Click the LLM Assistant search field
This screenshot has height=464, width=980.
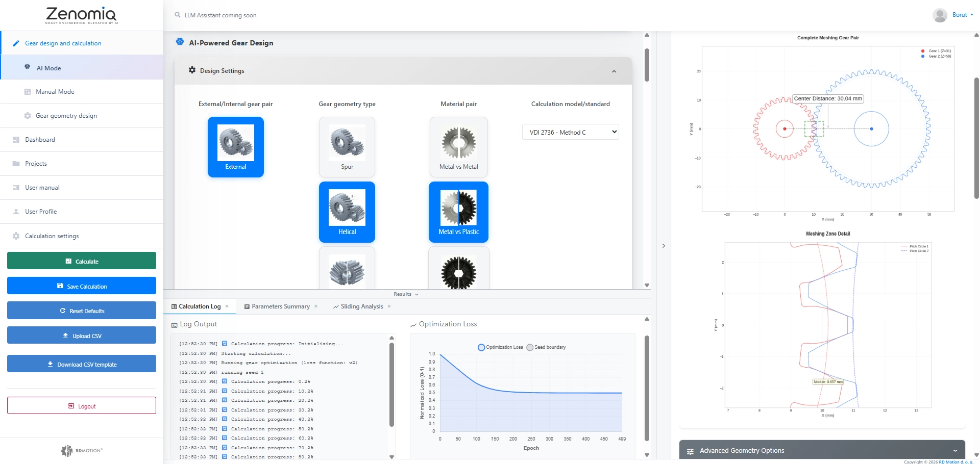[220, 15]
